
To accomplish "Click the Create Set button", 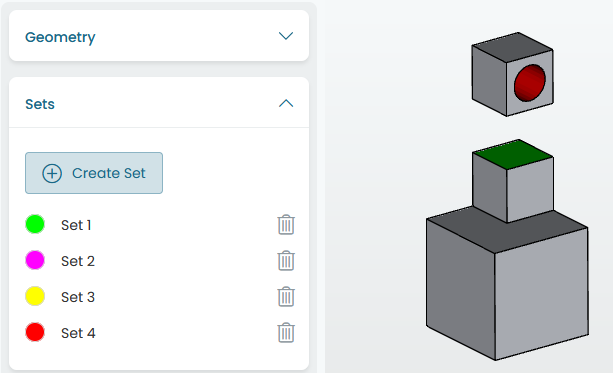I will 94,173.
